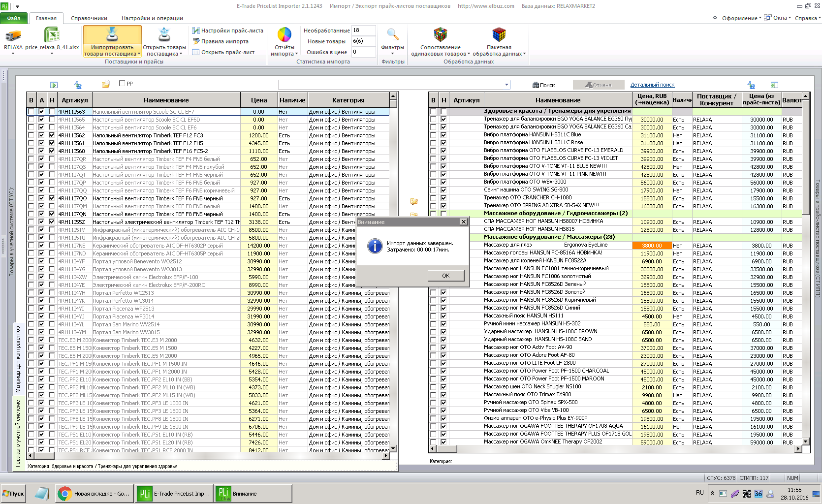Click export icon above left table

[x=54, y=85]
